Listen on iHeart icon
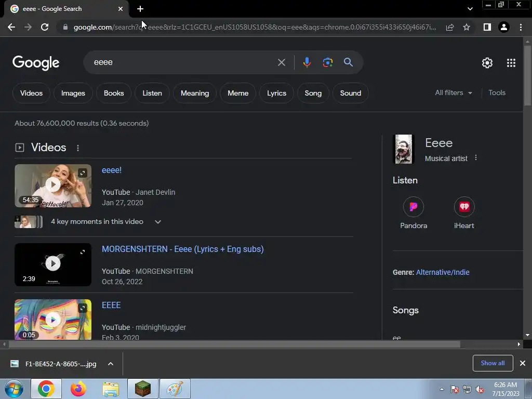The width and height of the screenshot is (532, 399). (x=464, y=207)
